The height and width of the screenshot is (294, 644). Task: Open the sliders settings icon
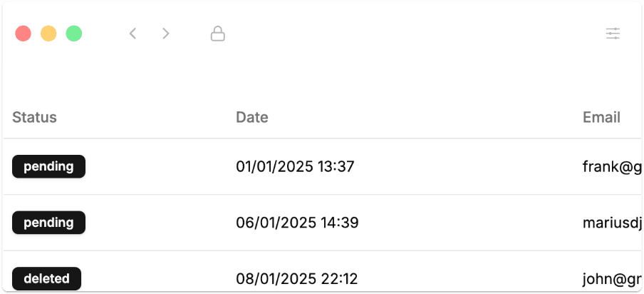[x=613, y=34]
